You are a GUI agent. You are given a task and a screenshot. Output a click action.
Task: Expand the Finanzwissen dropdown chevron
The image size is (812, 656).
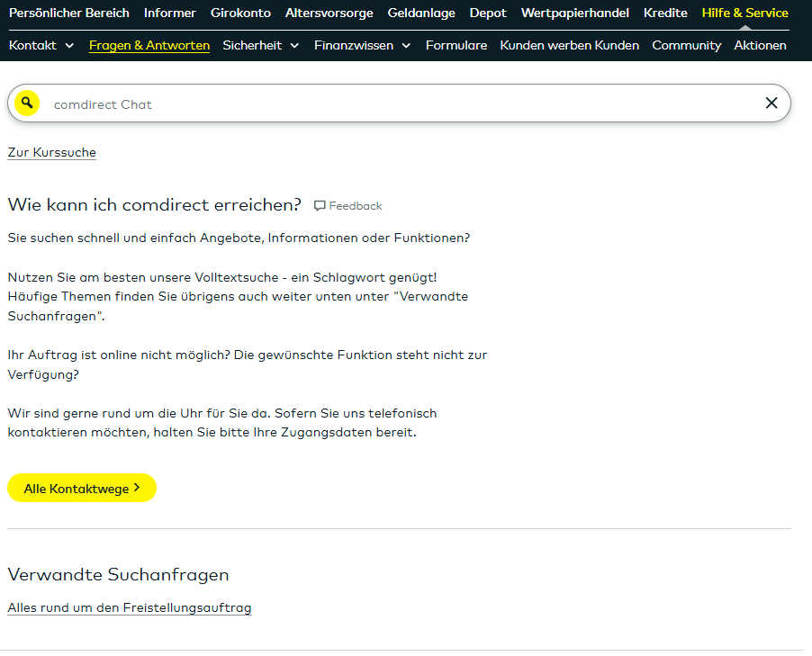[x=407, y=46]
